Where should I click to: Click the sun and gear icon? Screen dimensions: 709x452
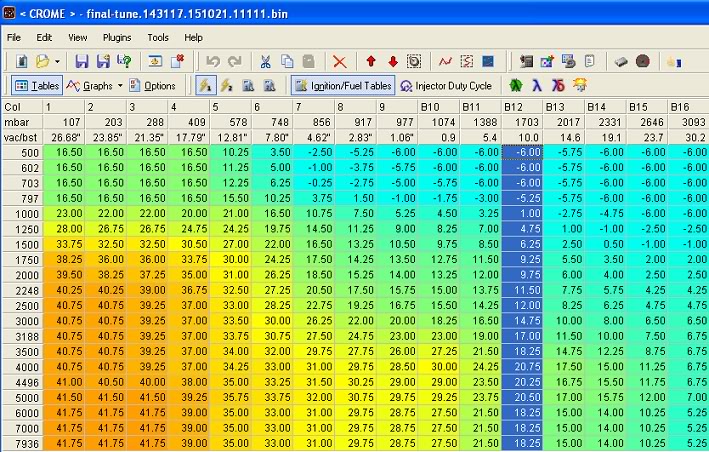click(x=580, y=85)
